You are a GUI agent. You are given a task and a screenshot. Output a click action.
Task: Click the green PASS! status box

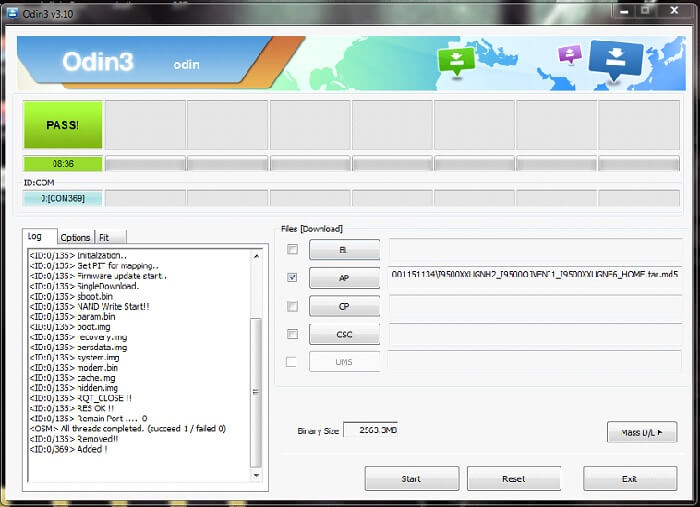click(63, 125)
